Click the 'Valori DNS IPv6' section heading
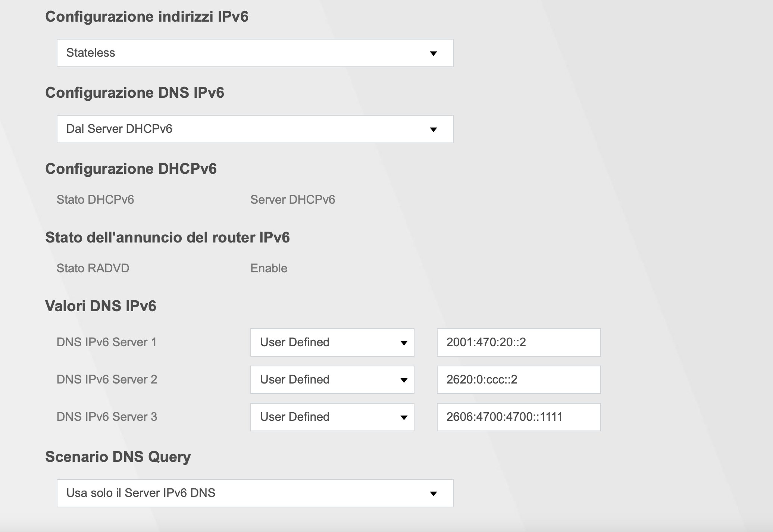This screenshot has width=773, height=532. coord(101,306)
